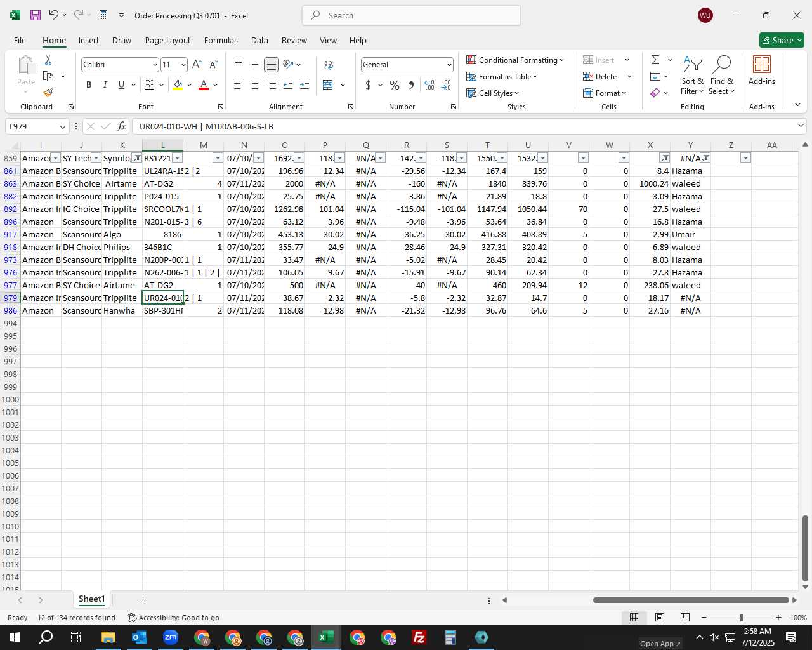Click the AutoSum sigma icon
This screenshot has height=650, width=812.
click(x=655, y=60)
